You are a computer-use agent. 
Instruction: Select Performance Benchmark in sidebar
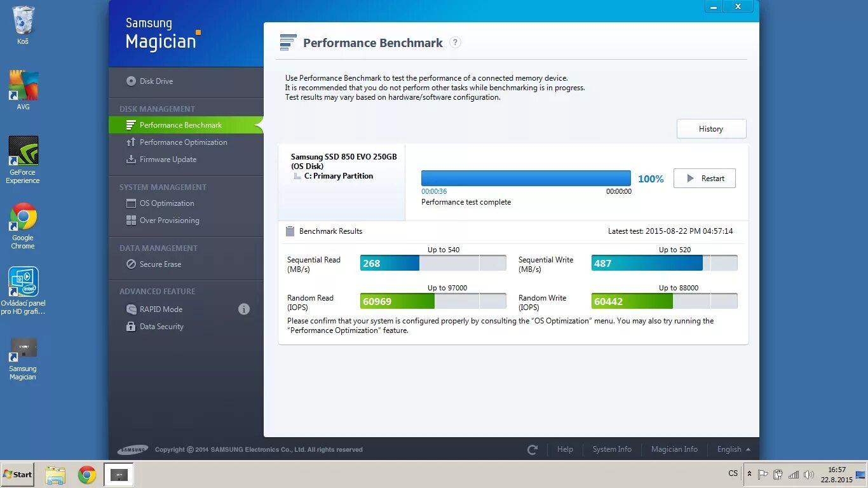pyautogui.click(x=186, y=125)
